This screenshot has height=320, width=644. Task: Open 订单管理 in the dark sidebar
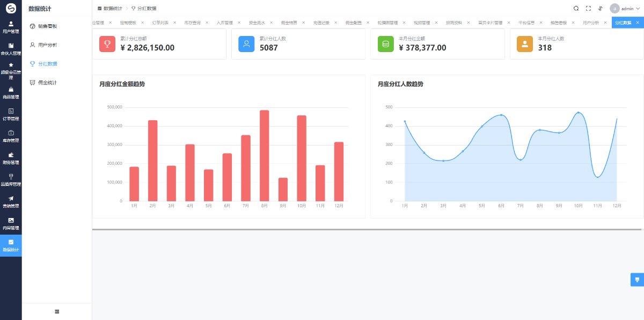point(11,114)
